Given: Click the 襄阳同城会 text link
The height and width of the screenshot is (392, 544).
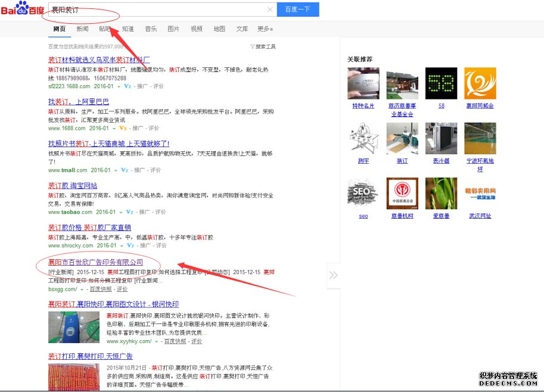Looking at the screenshot, I should 480,106.
